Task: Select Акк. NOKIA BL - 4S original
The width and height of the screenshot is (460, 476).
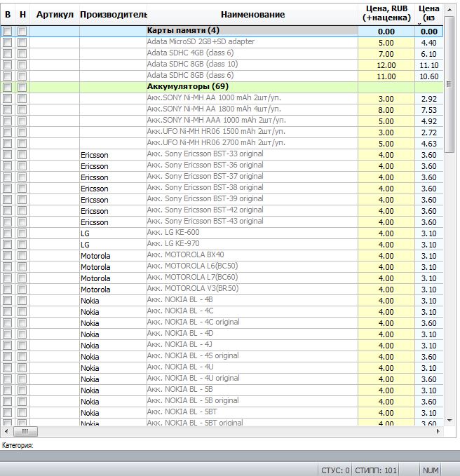Action: [222, 357]
